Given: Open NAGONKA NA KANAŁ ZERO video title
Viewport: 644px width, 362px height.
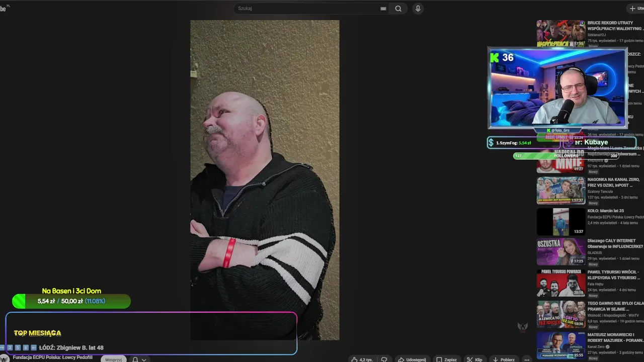Looking at the screenshot, I should [614, 182].
